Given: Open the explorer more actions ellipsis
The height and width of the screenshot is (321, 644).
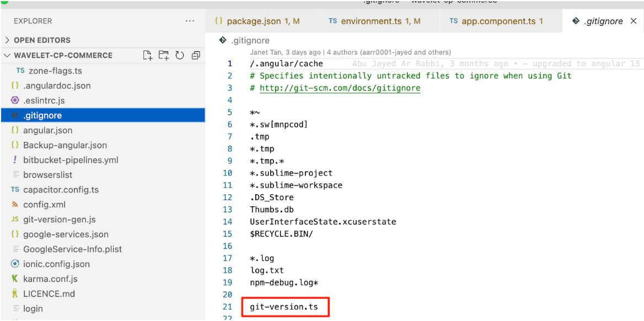Looking at the screenshot, I should pos(190,21).
